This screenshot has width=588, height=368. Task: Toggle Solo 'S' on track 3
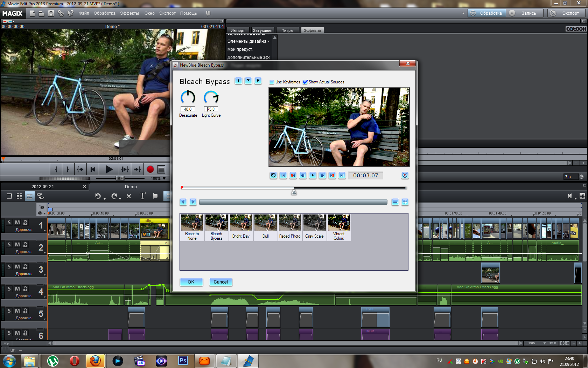click(x=9, y=267)
